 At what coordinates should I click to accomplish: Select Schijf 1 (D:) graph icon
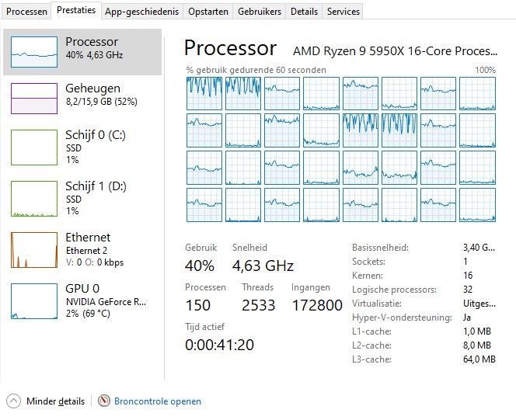coord(34,196)
